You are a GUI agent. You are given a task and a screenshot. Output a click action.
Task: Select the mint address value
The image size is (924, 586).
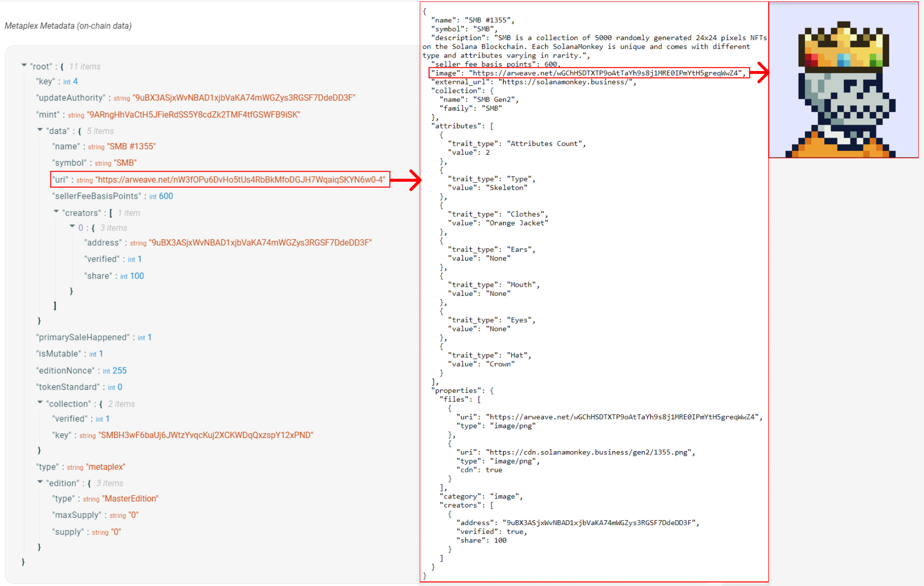194,115
